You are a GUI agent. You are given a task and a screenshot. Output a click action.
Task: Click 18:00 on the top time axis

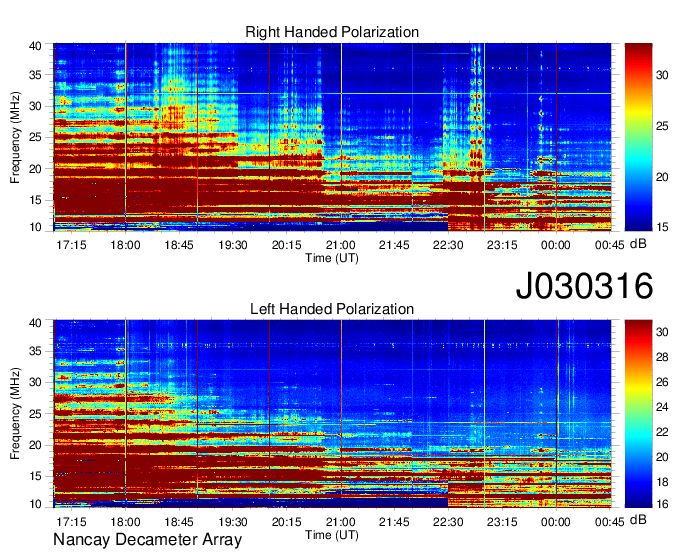[x=125, y=245]
